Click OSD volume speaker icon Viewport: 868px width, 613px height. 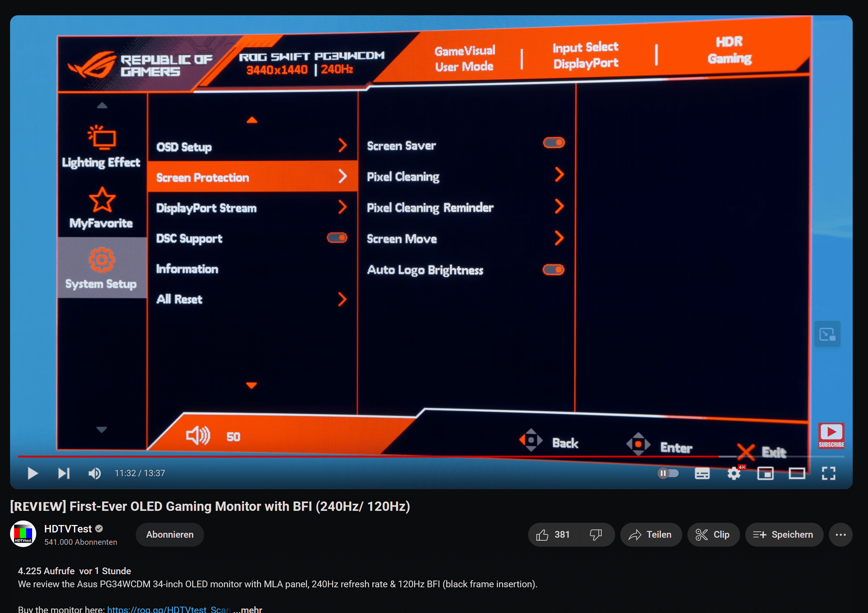[198, 436]
